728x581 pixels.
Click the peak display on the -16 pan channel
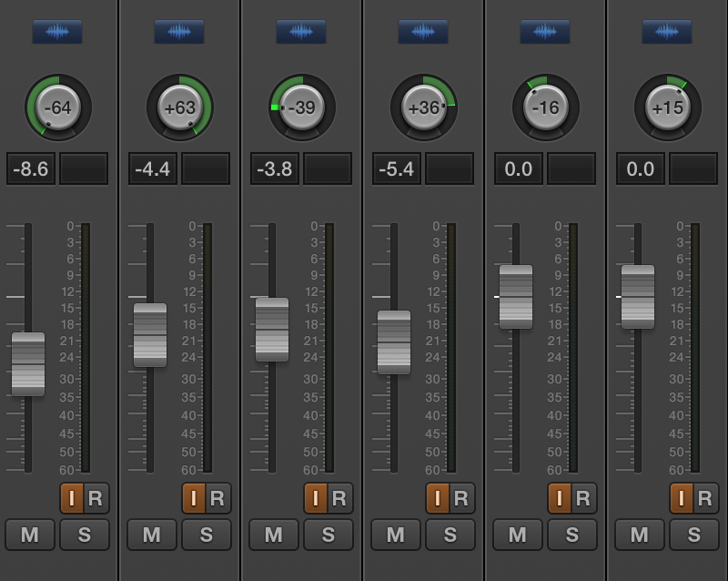pos(572,168)
